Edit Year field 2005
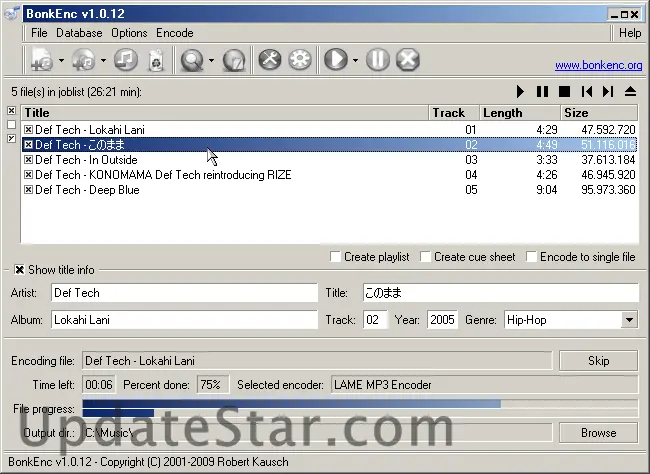650x474 pixels. [x=442, y=320]
